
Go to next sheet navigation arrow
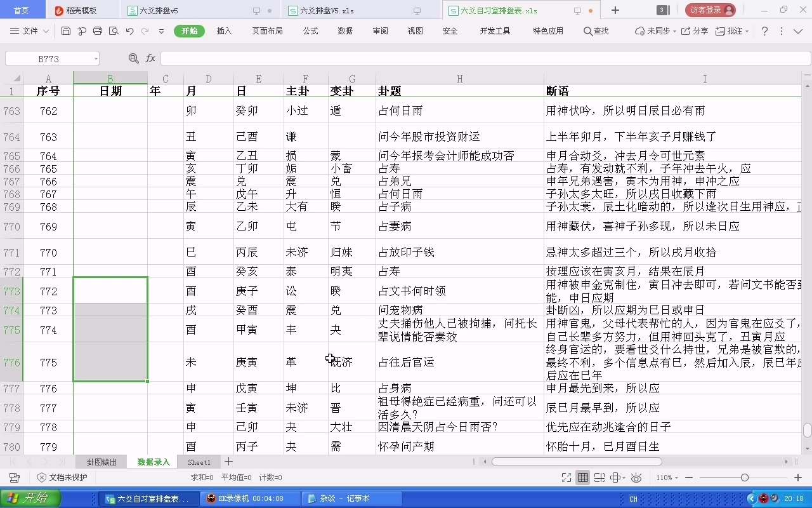(x=45, y=462)
